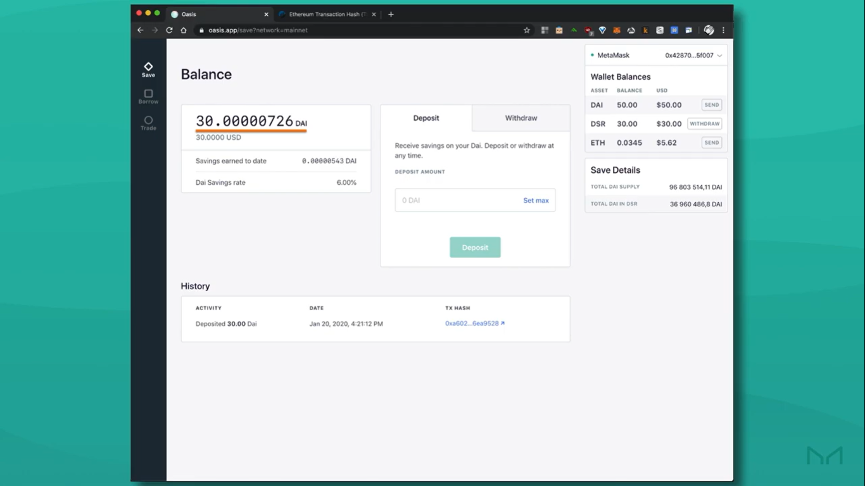
Task: Open the Trade section in the sidebar
Action: coord(148,123)
